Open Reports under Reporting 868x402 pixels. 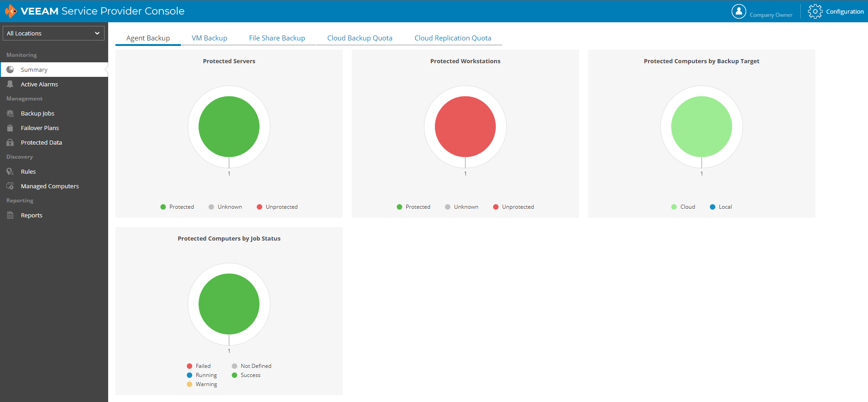pos(54,215)
